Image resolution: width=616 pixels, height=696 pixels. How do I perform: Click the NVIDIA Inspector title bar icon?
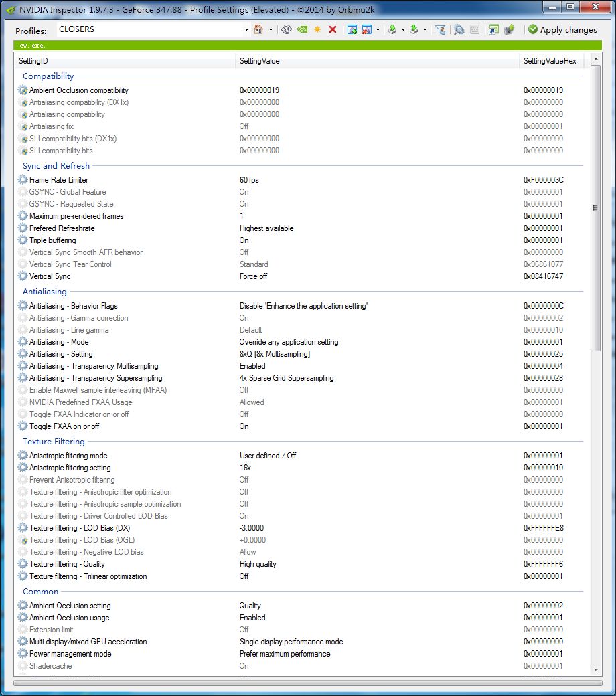click(11, 9)
